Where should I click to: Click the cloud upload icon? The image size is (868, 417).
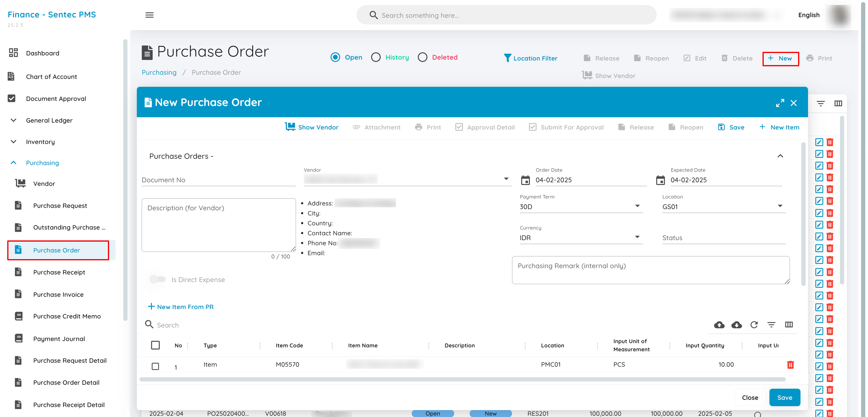[x=719, y=325]
